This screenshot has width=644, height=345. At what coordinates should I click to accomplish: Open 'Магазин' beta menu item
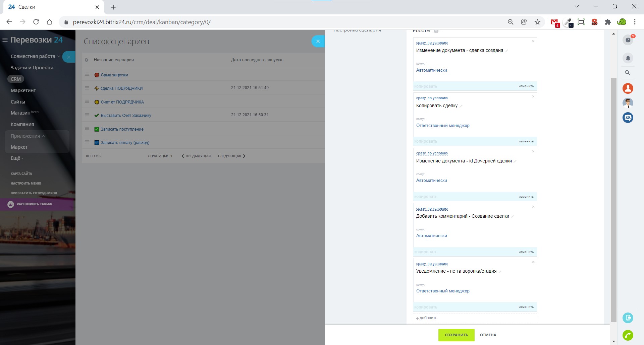coord(24,113)
